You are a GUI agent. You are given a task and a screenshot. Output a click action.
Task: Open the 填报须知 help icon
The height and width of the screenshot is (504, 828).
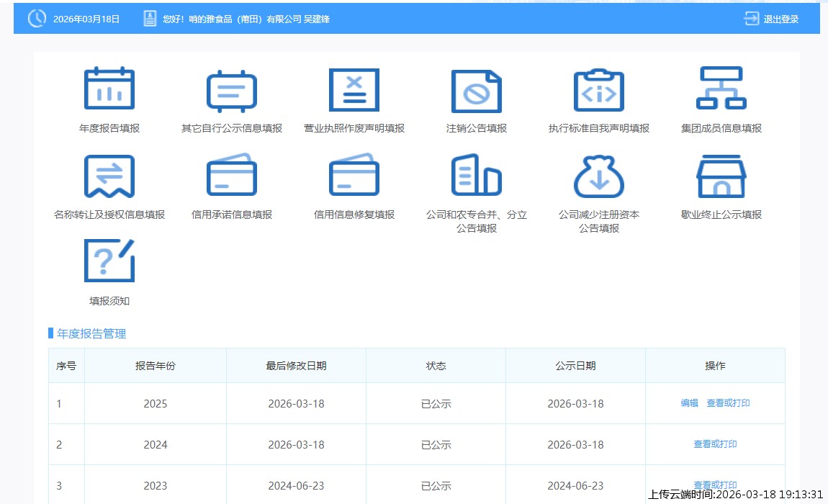tap(109, 261)
